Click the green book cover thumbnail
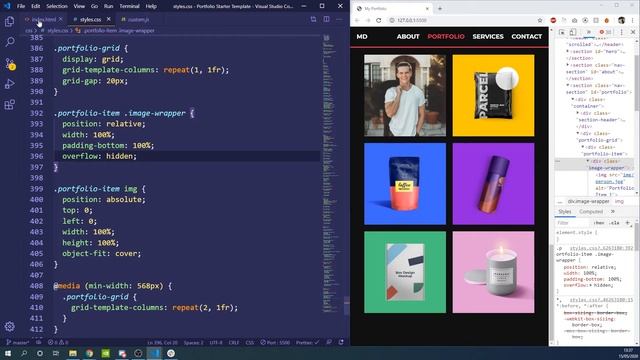This screenshot has width=640, height=360. [x=405, y=272]
